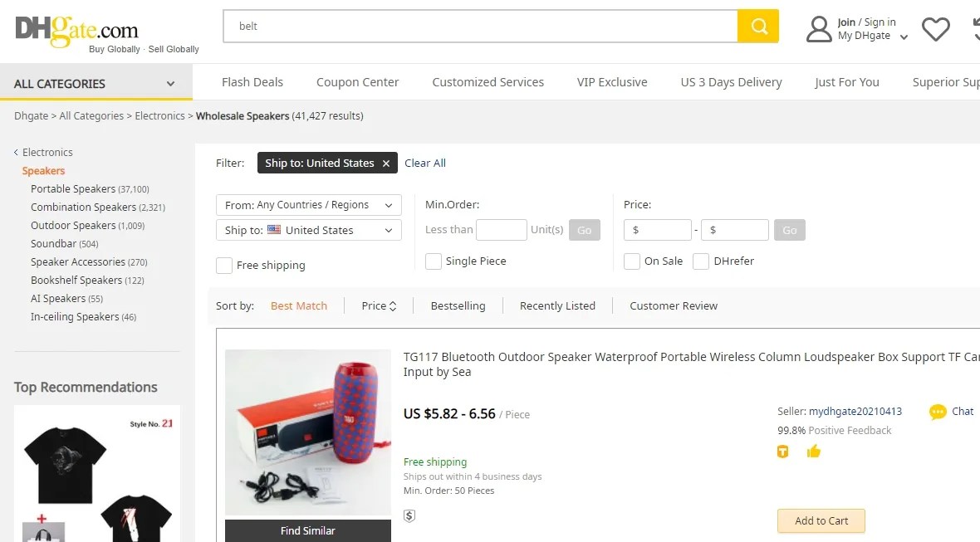
Task: Switch to the Customer Review sort tab
Action: (x=673, y=305)
